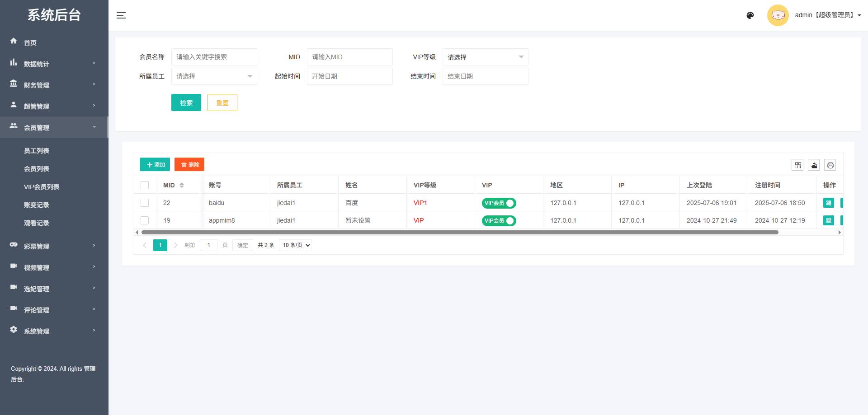
Task: Collapse the sidebar with the hamburger icon
Action: click(x=121, y=15)
